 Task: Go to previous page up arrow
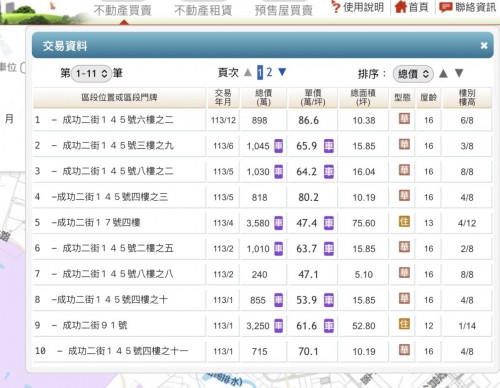[248, 72]
